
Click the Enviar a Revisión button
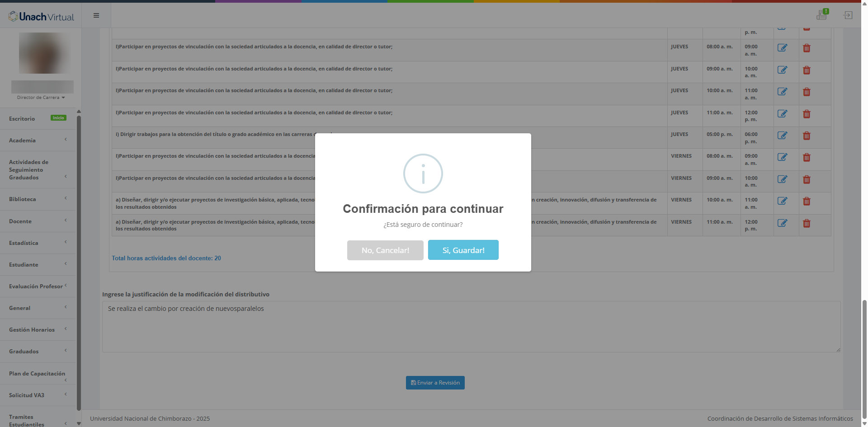coord(435,383)
